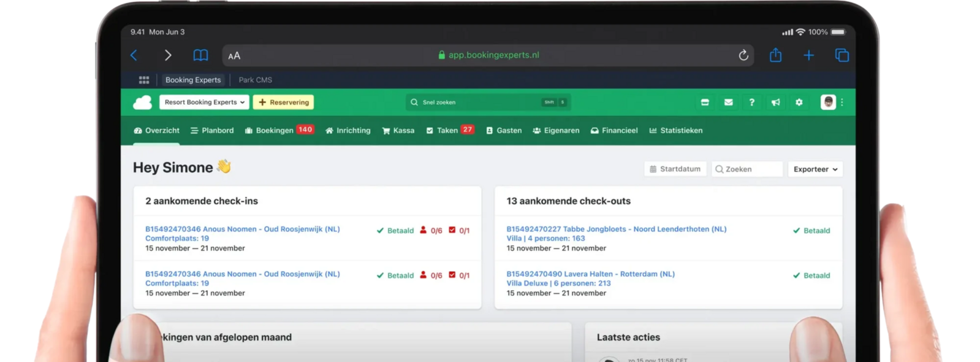Image resolution: width=980 pixels, height=362 pixels.
Task: Click the Startdatum date field
Action: click(675, 169)
